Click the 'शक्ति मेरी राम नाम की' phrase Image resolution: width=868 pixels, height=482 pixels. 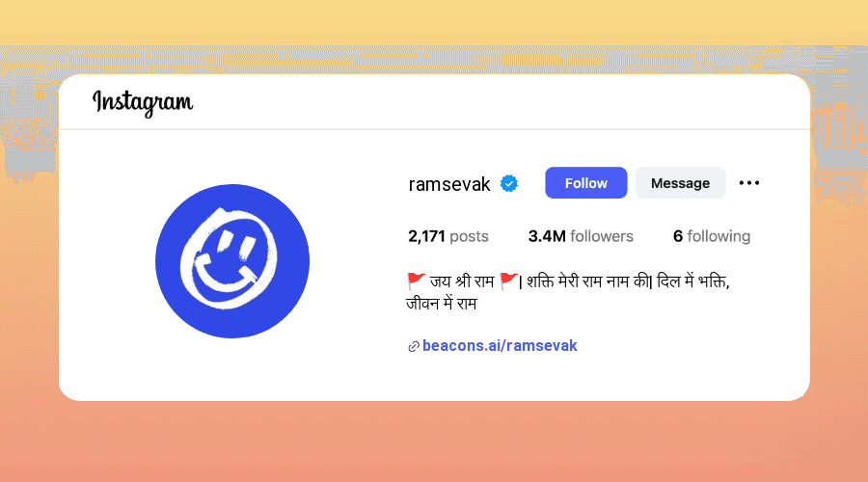tap(587, 281)
